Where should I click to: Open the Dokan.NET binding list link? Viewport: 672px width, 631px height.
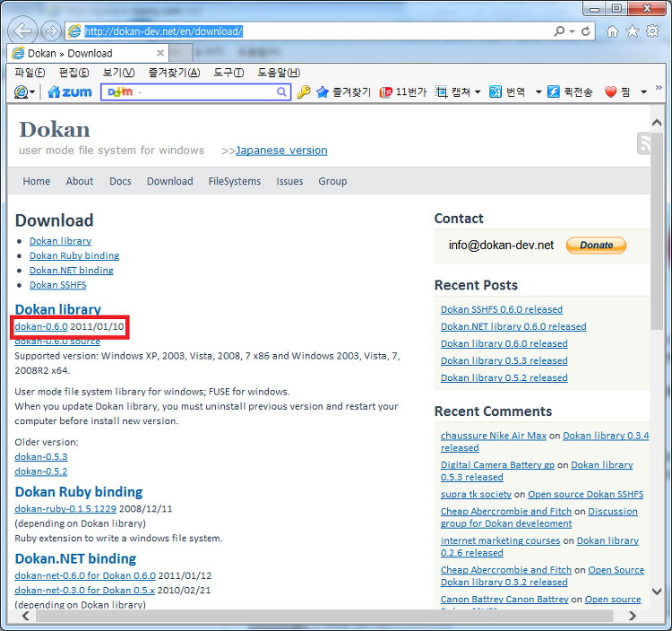click(71, 271)
